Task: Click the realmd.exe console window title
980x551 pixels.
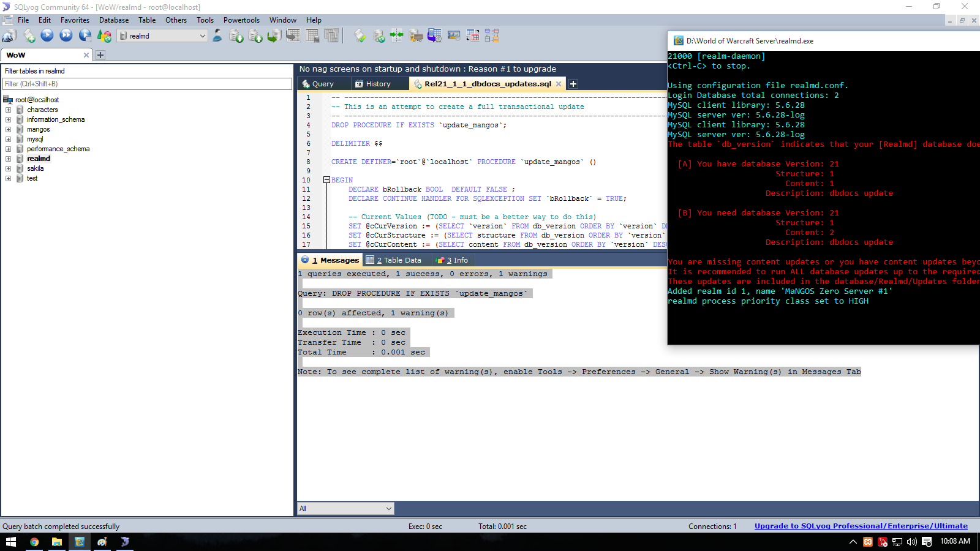Action: tap(750, 41)
